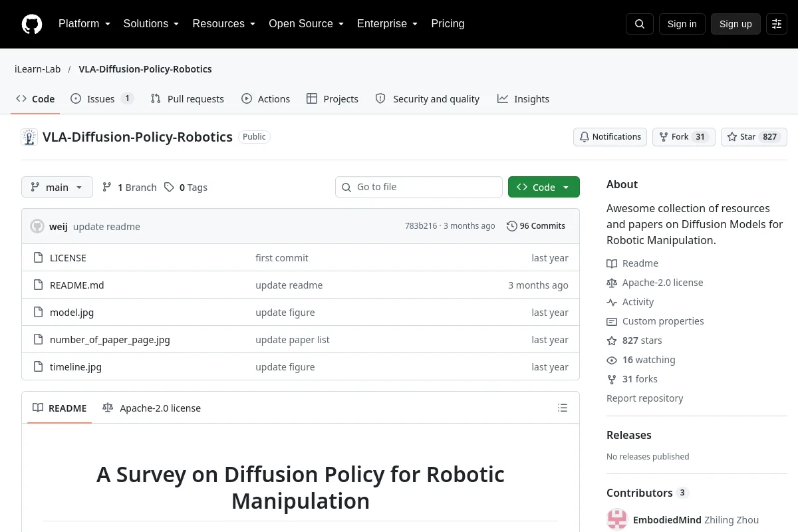
Task: Select the Apache-2.0 license tab above README
Action: (152, 408)
